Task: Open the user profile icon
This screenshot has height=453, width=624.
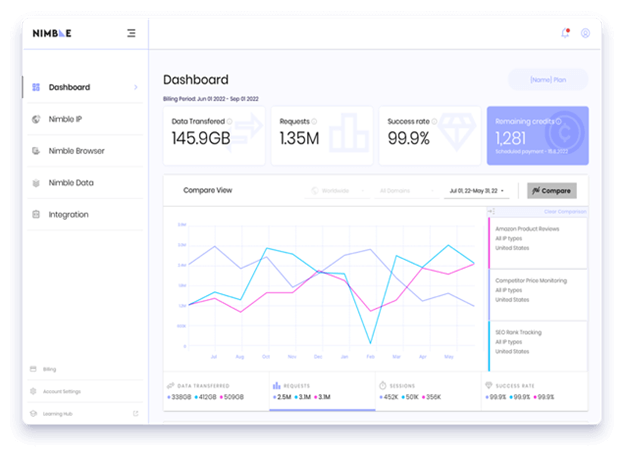Action: 585,33
